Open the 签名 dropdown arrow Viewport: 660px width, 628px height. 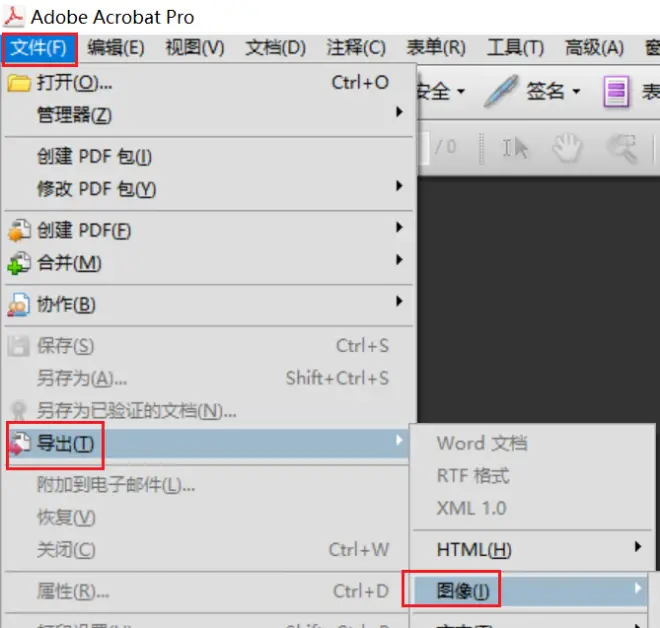coord(577,91)
